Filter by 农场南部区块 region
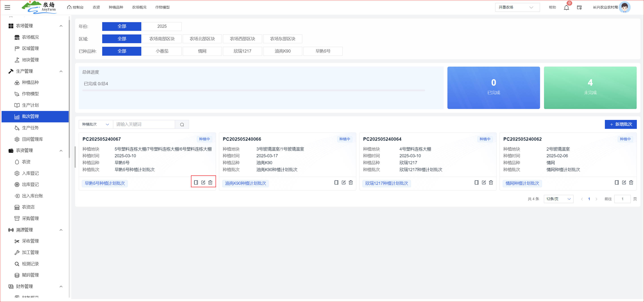This screenshot has width=644, height=302. pyautogui.click(x=162, y=39)
